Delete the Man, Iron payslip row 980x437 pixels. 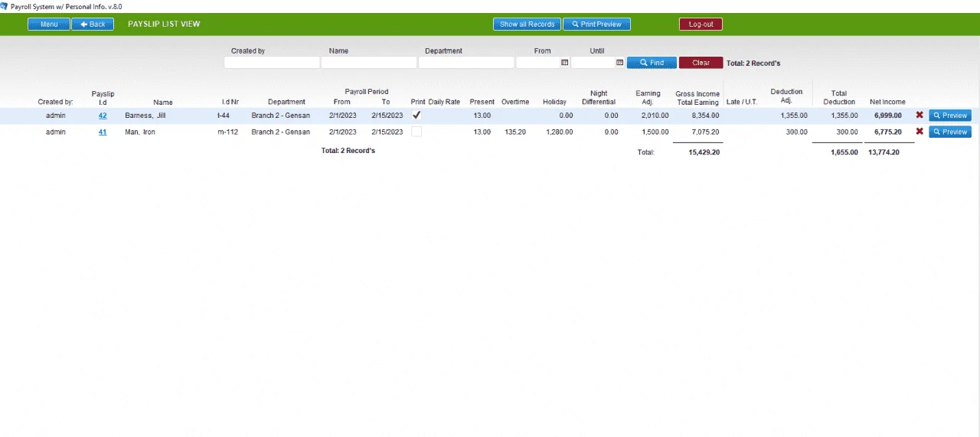[x=920, y=131]
